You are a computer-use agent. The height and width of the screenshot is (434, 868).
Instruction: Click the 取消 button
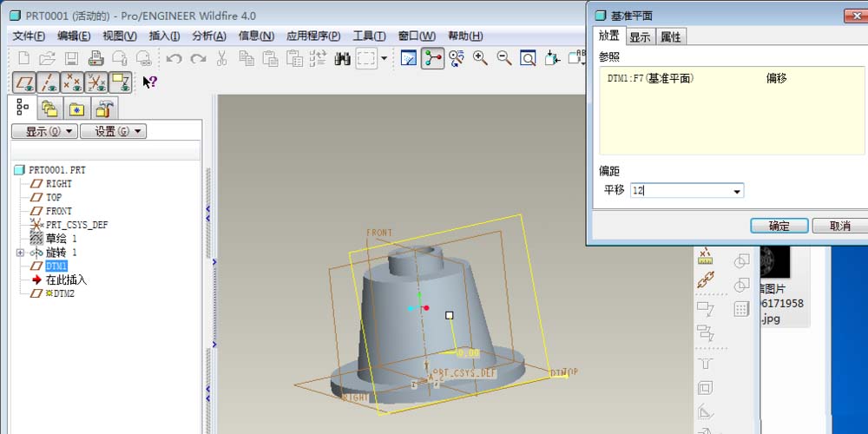pyautogui.click(x=839, y=226)
